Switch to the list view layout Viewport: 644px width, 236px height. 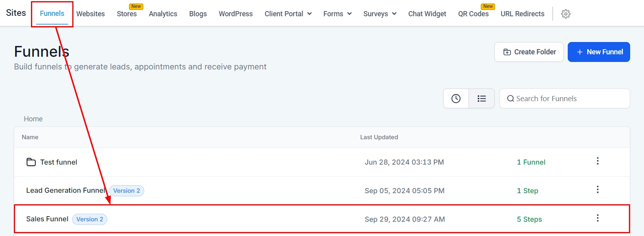point(482,98)
